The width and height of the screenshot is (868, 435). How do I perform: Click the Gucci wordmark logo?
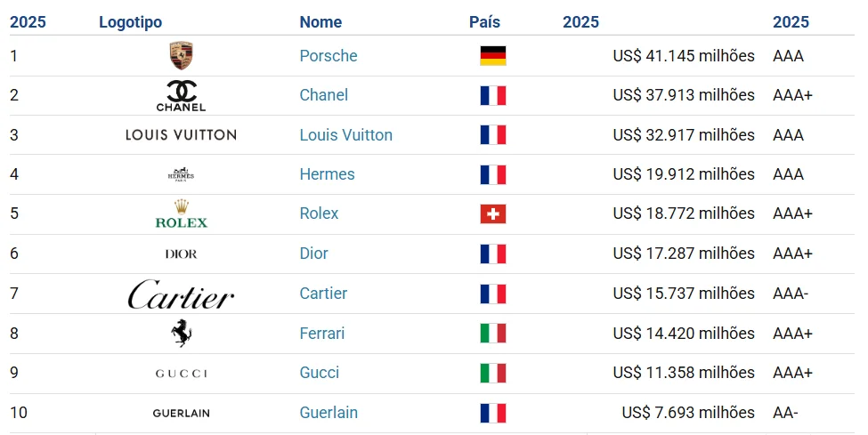coord(181,374)
